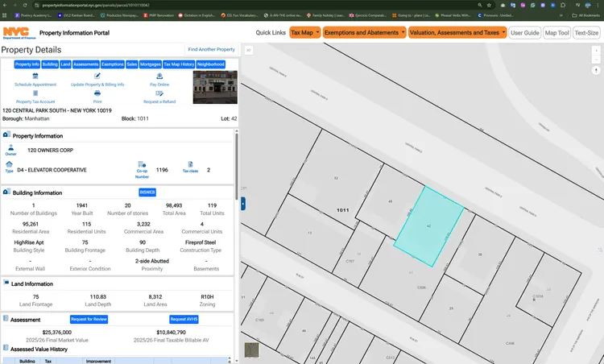Viewport: 604px width, 364px height.
Task: Switch to the Tax Map History tab
Action: pyautogui.click(x=177, y=64)
